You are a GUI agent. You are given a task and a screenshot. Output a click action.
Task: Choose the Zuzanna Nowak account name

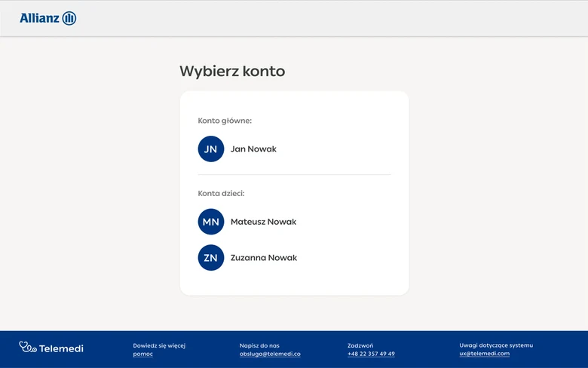[x=264, y=258]
